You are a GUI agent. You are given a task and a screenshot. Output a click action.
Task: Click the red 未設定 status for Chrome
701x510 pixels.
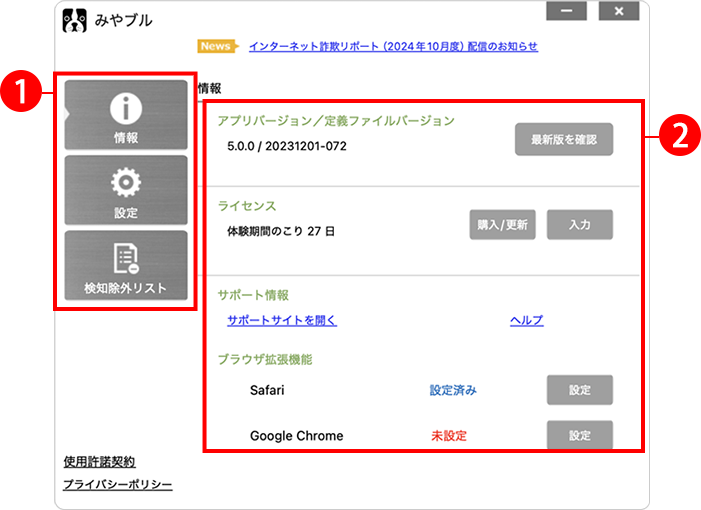(x=449, y=436)
